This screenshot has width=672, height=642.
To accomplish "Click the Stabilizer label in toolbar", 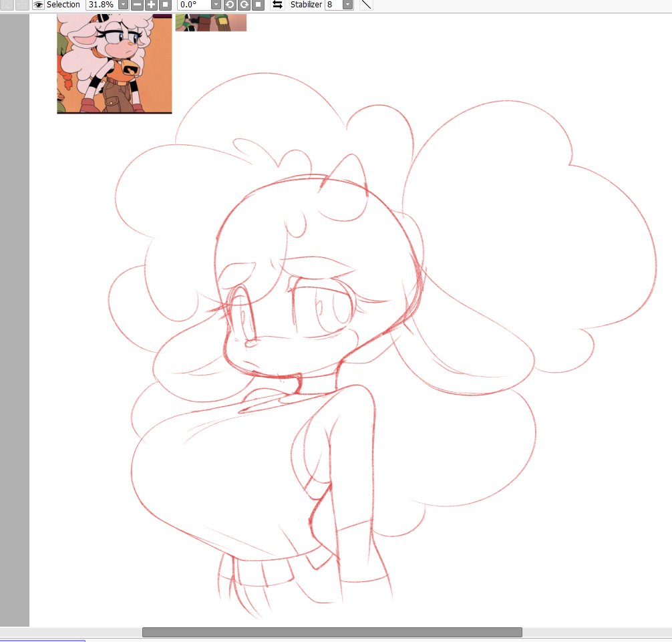I will coord(306,5).
